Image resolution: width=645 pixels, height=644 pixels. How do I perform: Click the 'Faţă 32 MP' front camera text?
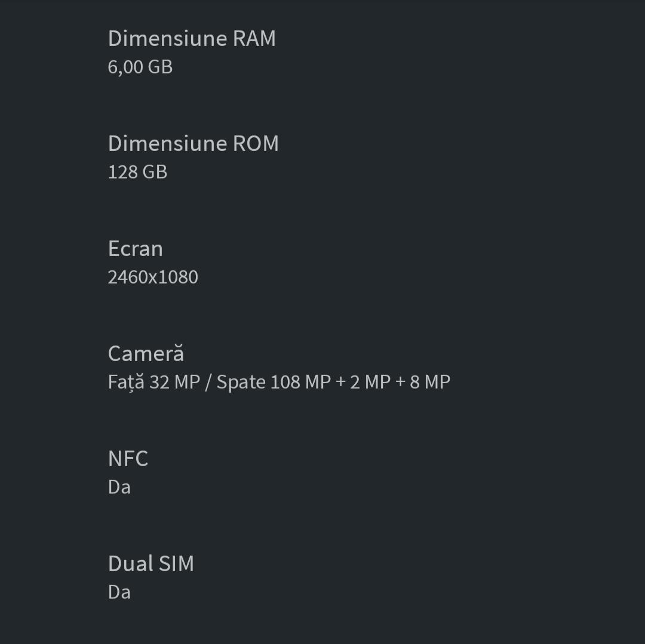153,382
